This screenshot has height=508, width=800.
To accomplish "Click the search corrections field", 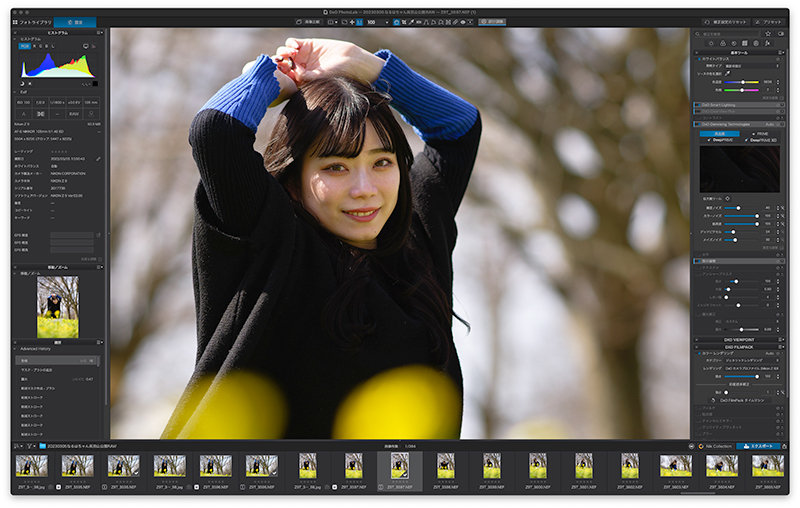I will point(729,34).
